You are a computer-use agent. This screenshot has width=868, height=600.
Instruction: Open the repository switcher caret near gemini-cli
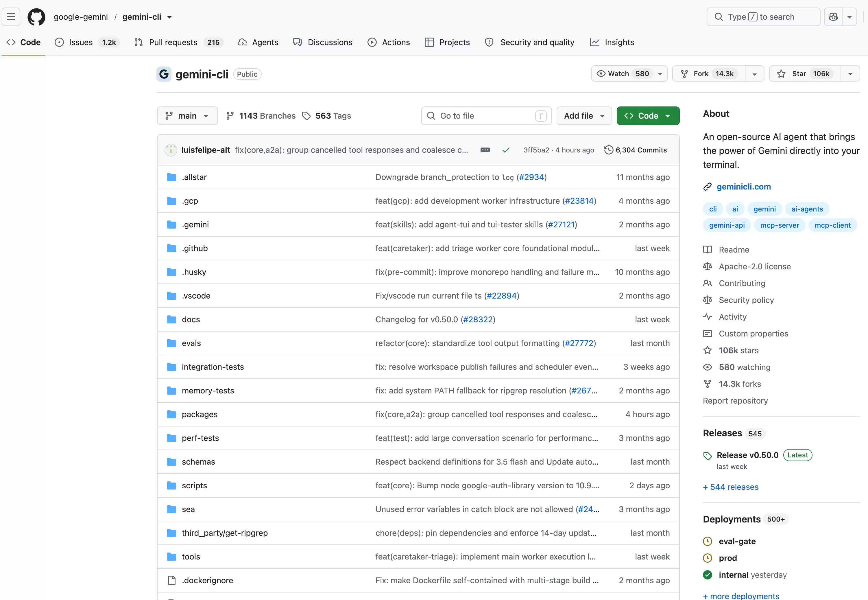click(169, 17)
